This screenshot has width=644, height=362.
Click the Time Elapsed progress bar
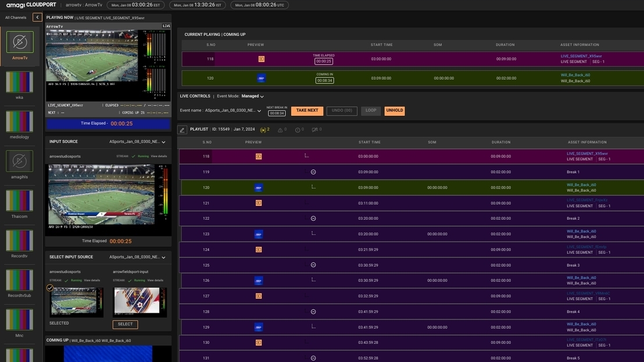tap(108, 123)
